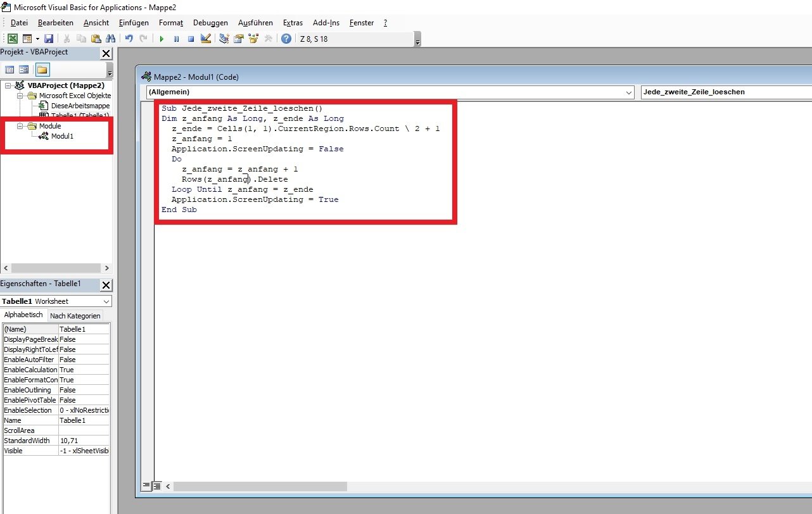Click the Toolbox icon in toolbar

pos(268,39)
